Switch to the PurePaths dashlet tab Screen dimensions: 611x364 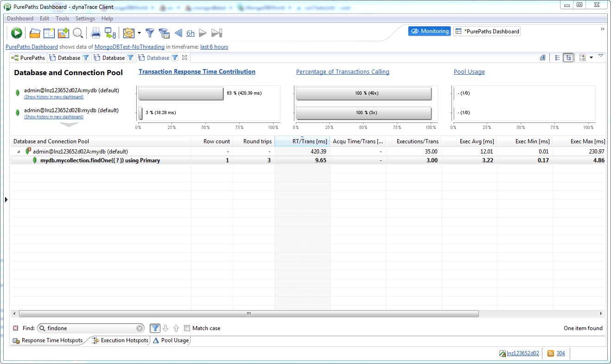(28, 58)
